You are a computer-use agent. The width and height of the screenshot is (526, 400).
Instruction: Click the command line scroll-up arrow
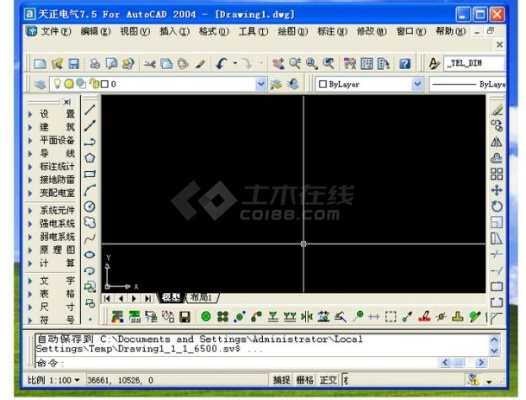[494, 339]
